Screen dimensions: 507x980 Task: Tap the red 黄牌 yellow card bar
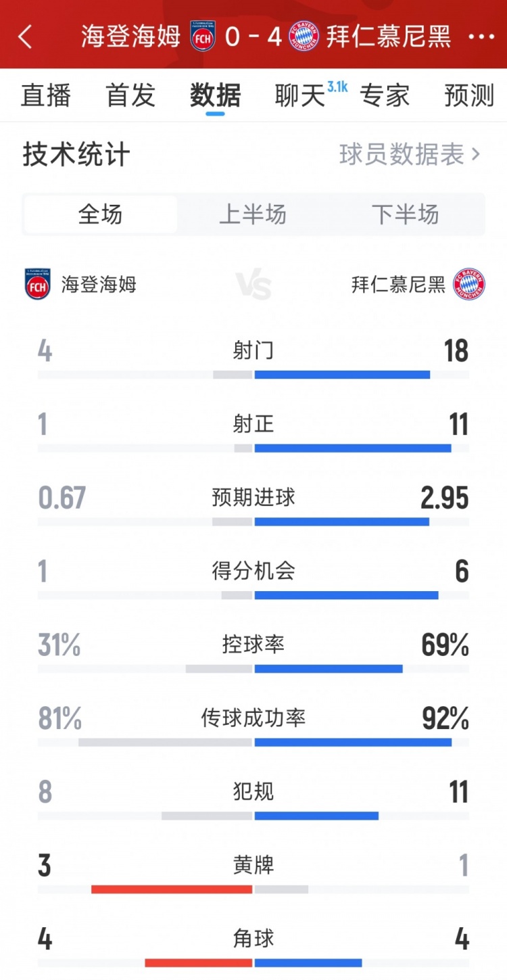point(172,889)
